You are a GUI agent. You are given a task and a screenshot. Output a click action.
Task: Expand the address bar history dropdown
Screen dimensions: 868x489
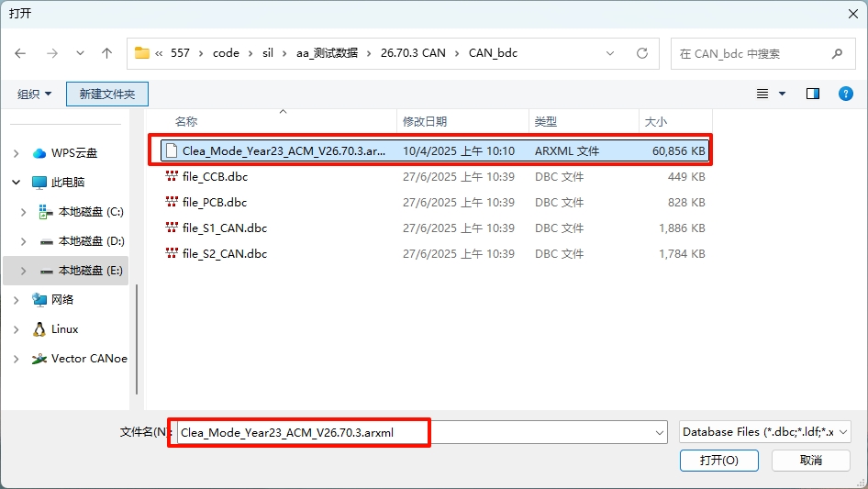pyautogui.click(x=612, y=53)
